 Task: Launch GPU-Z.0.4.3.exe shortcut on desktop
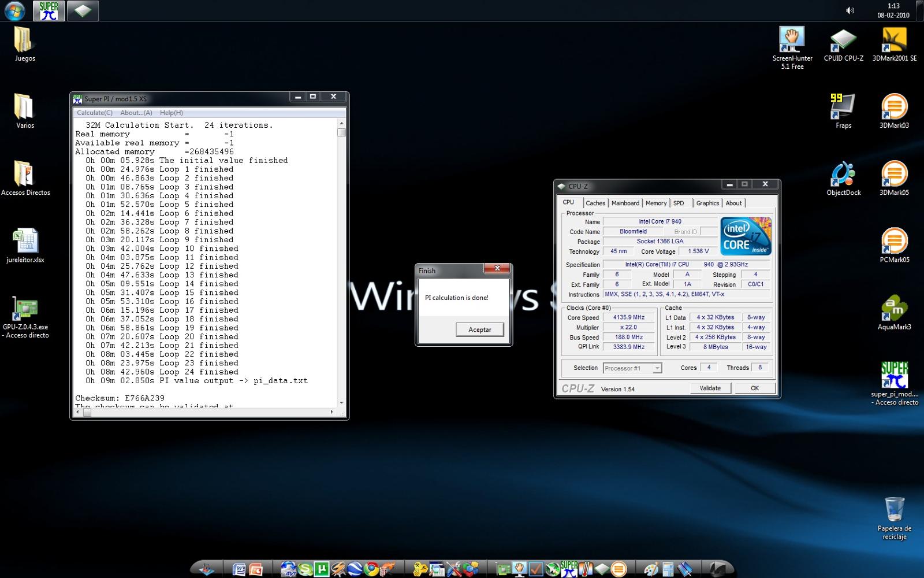click(25, 317)
